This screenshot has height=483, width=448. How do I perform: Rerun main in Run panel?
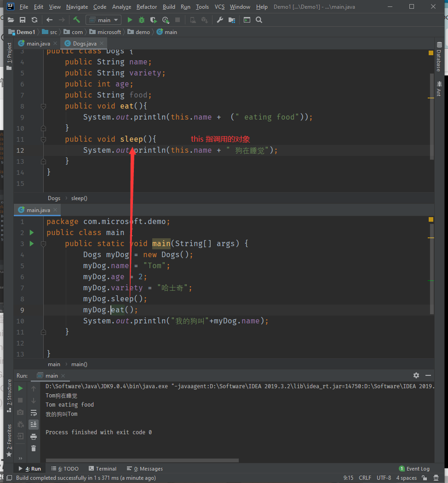pyautogui.click(x=20, y=388)
